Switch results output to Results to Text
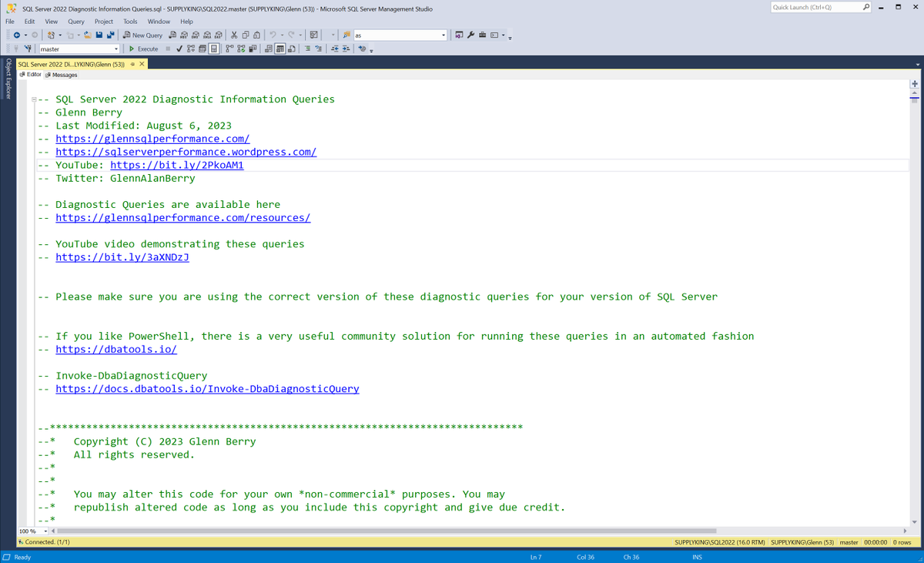This screenshot has width=924, height=563. click(268, 48)
